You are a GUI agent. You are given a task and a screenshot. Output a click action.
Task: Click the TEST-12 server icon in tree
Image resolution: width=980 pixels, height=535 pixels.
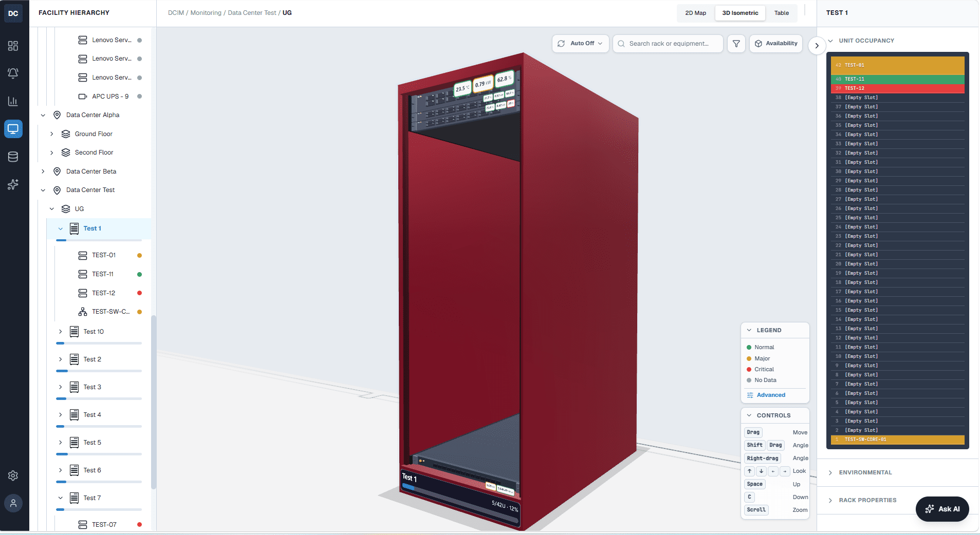click(x=83, y=293)
